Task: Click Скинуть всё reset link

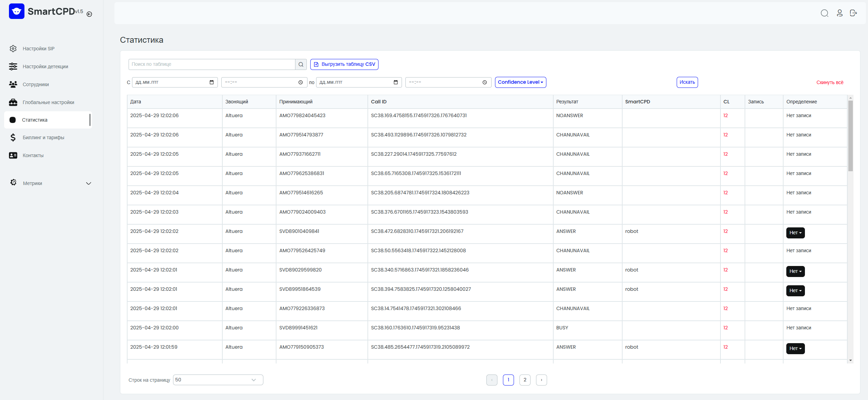Action: [x=830, y=82]
